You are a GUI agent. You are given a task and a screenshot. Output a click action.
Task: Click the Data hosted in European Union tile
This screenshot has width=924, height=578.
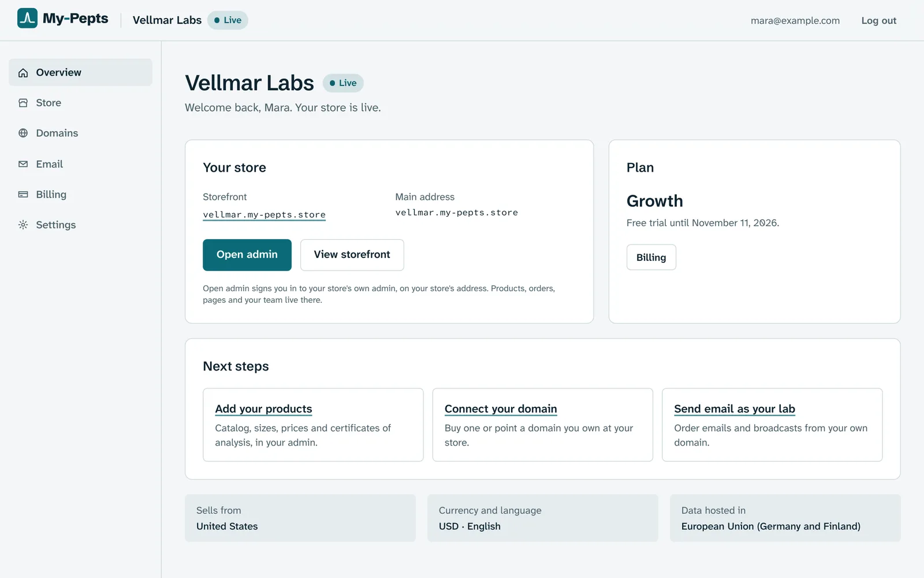point(785,518)
